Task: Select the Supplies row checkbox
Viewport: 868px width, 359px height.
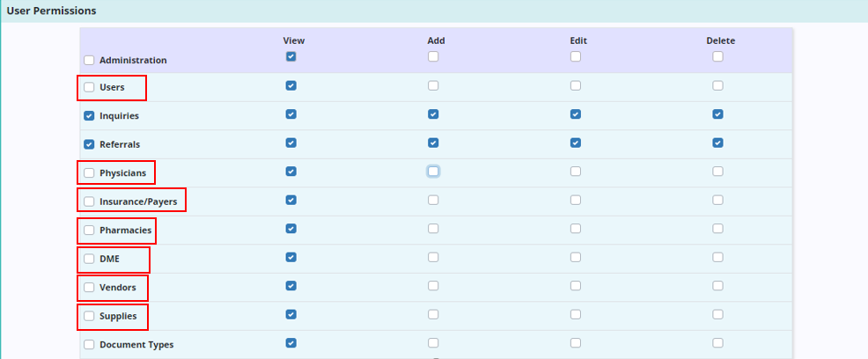Action: [x=89, y=316]
